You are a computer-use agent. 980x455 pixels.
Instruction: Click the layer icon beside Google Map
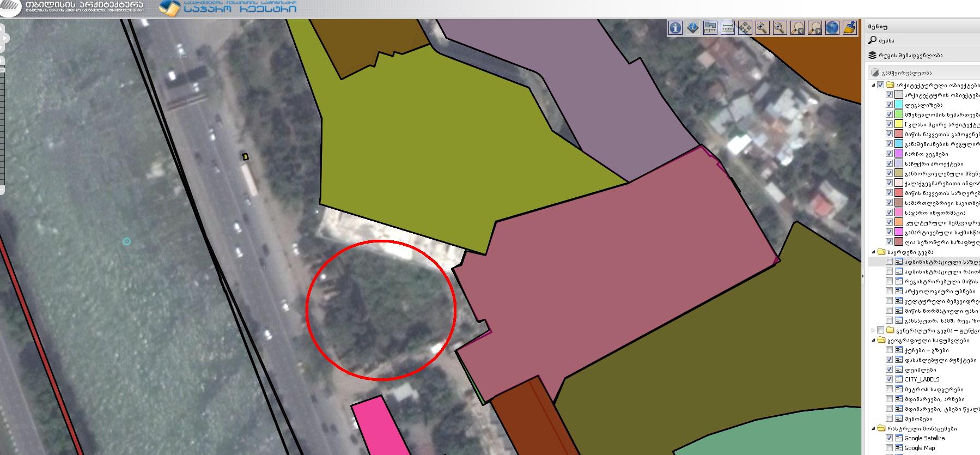[899, 448]
